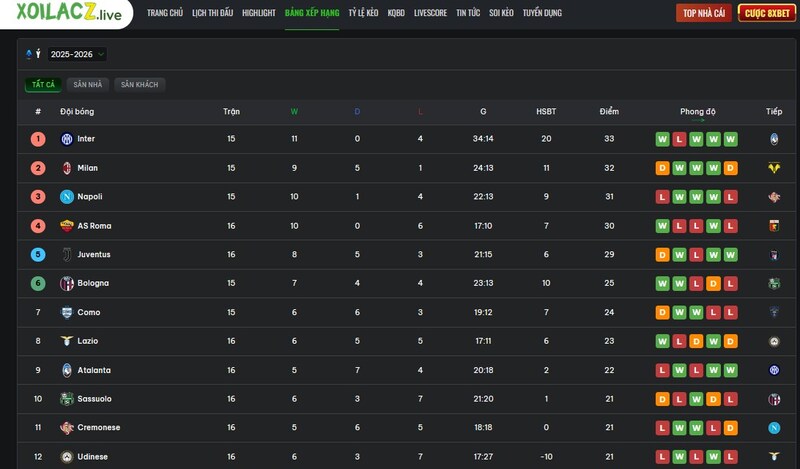
Task: Open the 2025-2026 season dropdown
Action: click(x=77, y=54)
